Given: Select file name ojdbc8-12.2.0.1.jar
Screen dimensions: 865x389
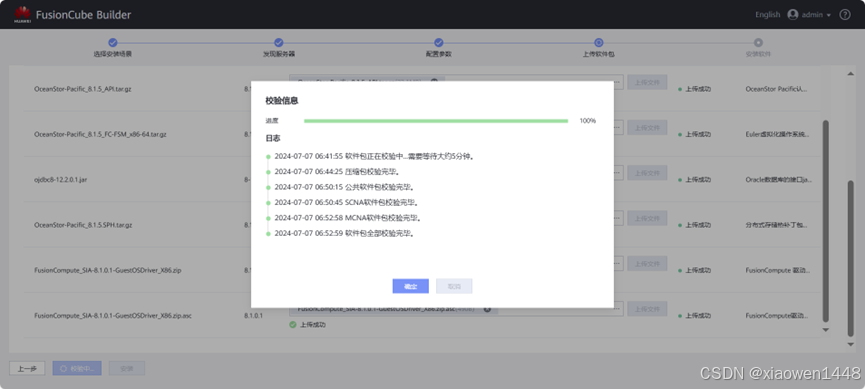Looking at the screenshot, I should [x=61, y=180].
